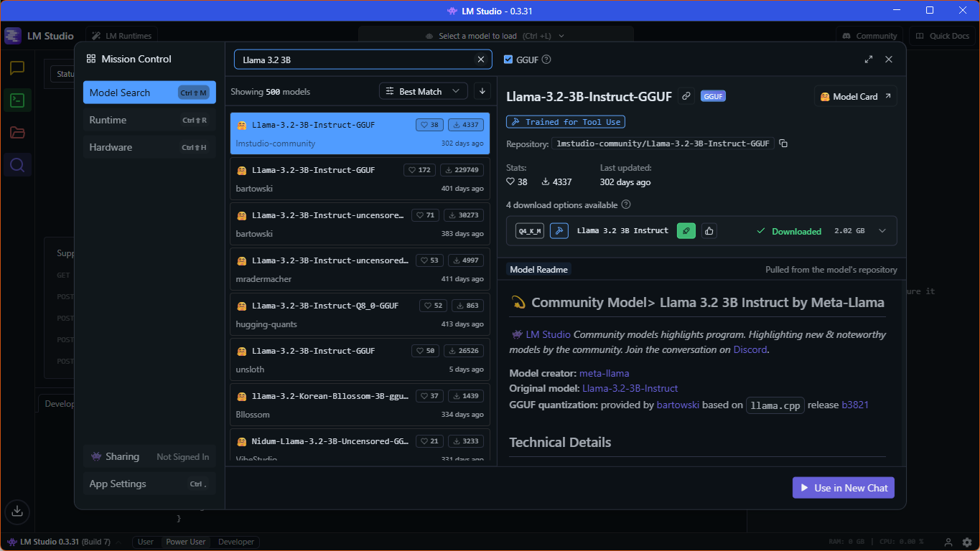Open the Select a model to load dropdown

pos(495,36)
